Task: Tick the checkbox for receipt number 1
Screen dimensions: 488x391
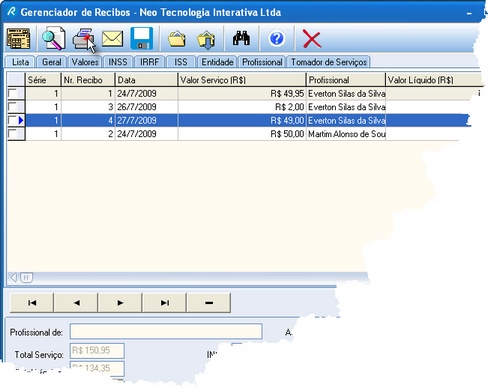Action: pyautogui.click(x=13, y=93)
